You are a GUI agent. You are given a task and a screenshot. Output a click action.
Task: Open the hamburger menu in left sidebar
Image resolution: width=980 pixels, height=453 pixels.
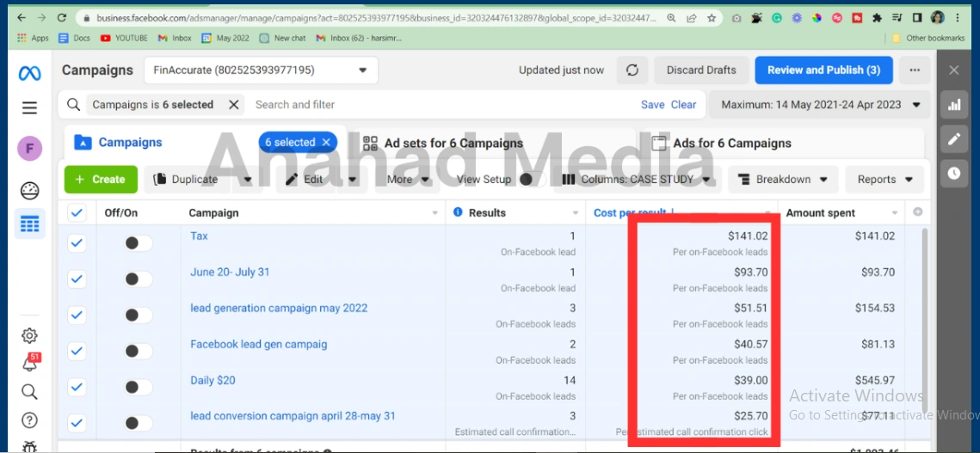tap(29, 107)
